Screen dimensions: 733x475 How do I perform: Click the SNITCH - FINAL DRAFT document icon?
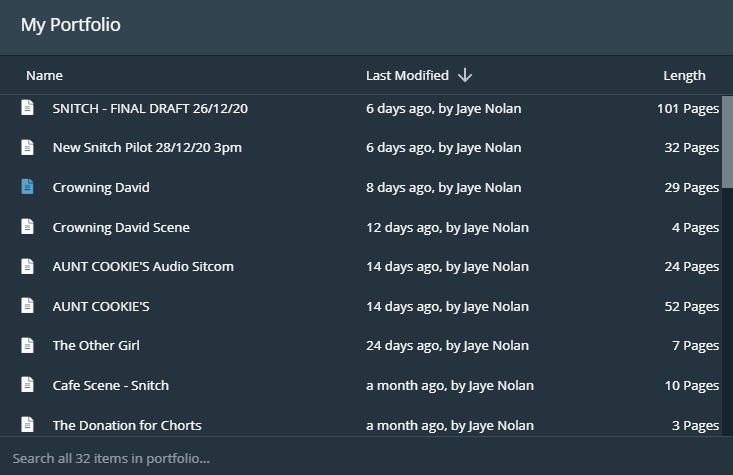click(28, 108)
